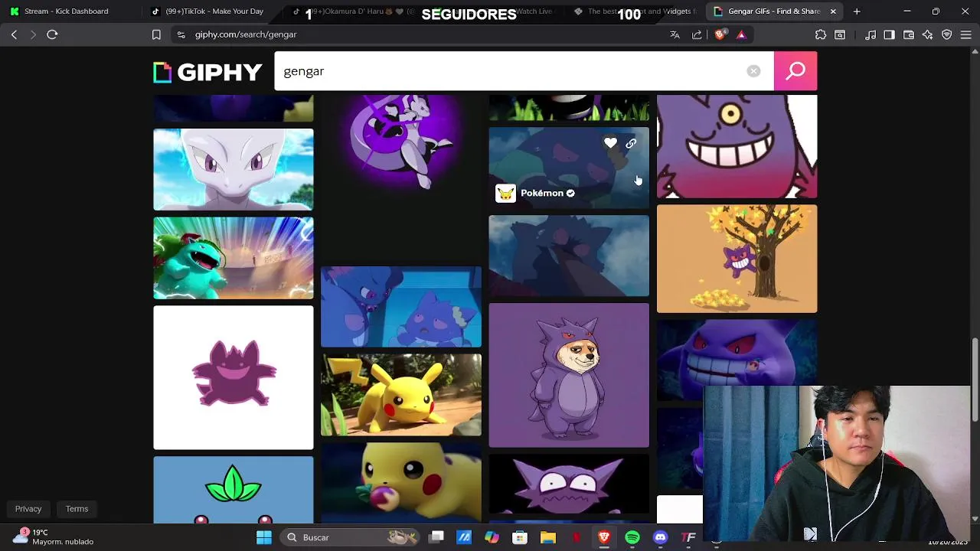
Task: Open the Gengar and Sableye blue GIF
Action: coord(401,308)
